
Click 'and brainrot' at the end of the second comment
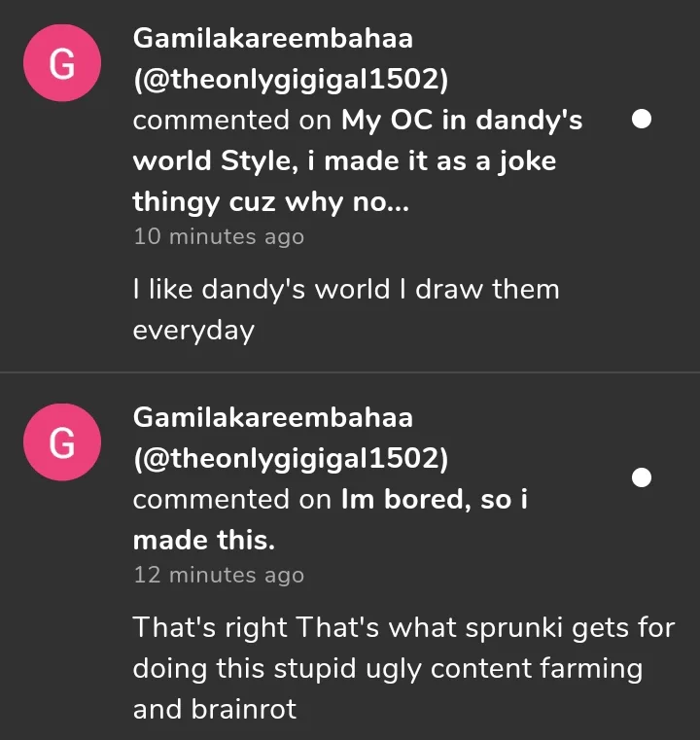(214, 709)
